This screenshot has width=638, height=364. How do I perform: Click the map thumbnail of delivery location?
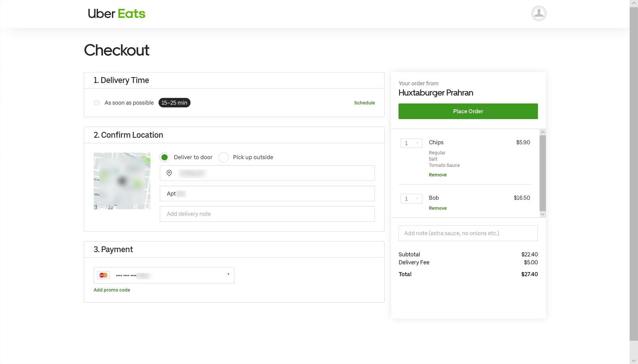pyautogui.click(x=122, y=181)
